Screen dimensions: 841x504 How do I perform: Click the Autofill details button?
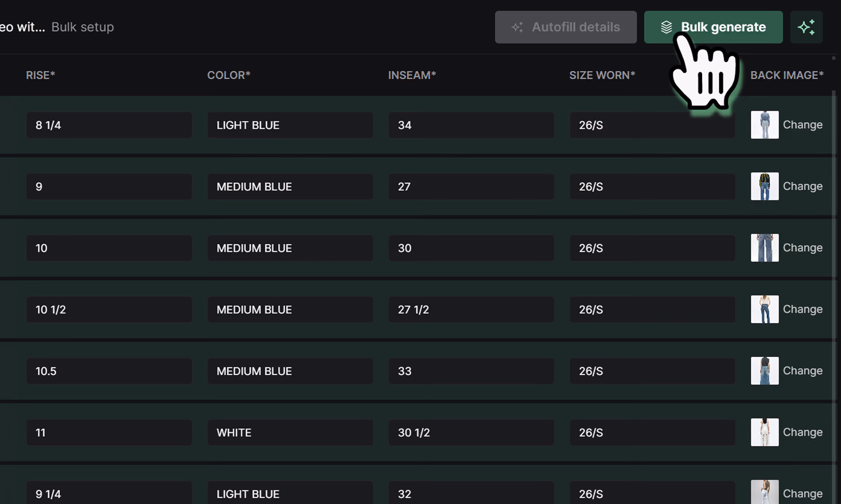point(566,27)
